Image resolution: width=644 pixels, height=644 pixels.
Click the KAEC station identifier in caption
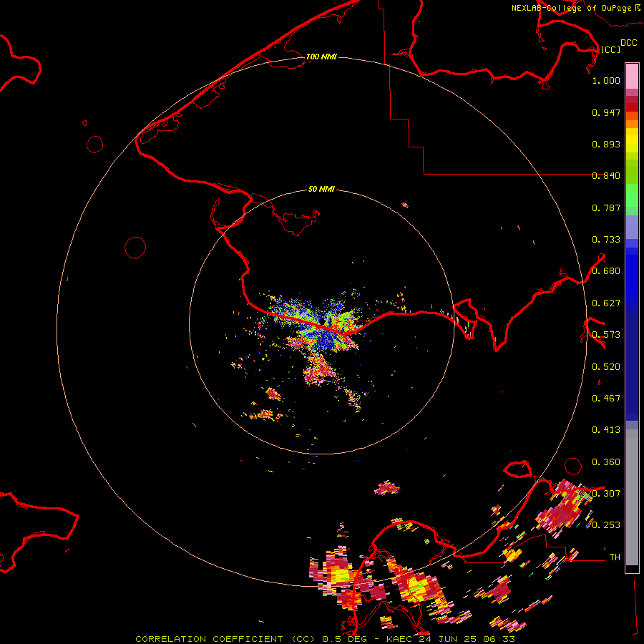pos(401,639)
